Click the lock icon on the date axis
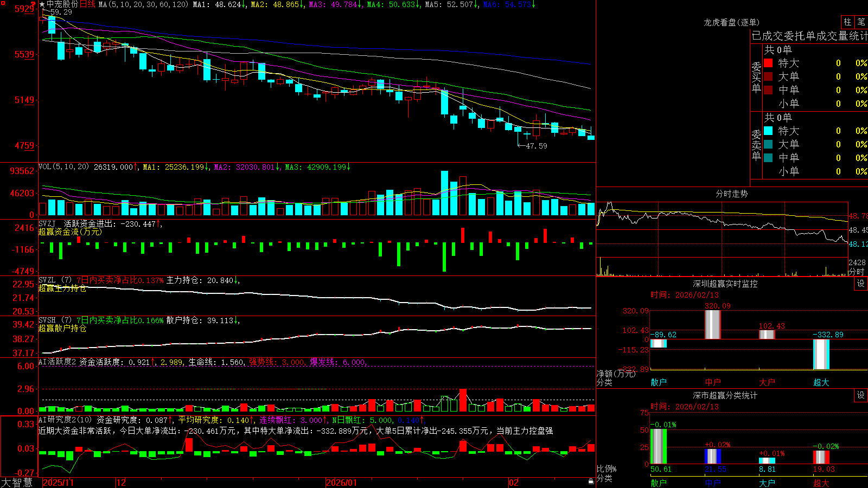This screenshot has height=488, width=868. [x=591, y=481]
